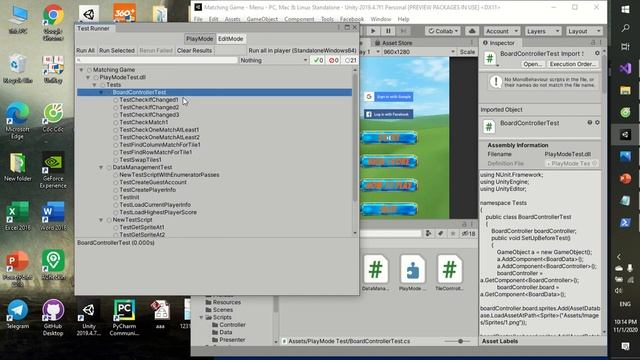This screenshot has width=640, height=360.
Task: Open PowerPoint from the taskbar
Action: click(625, 178)
